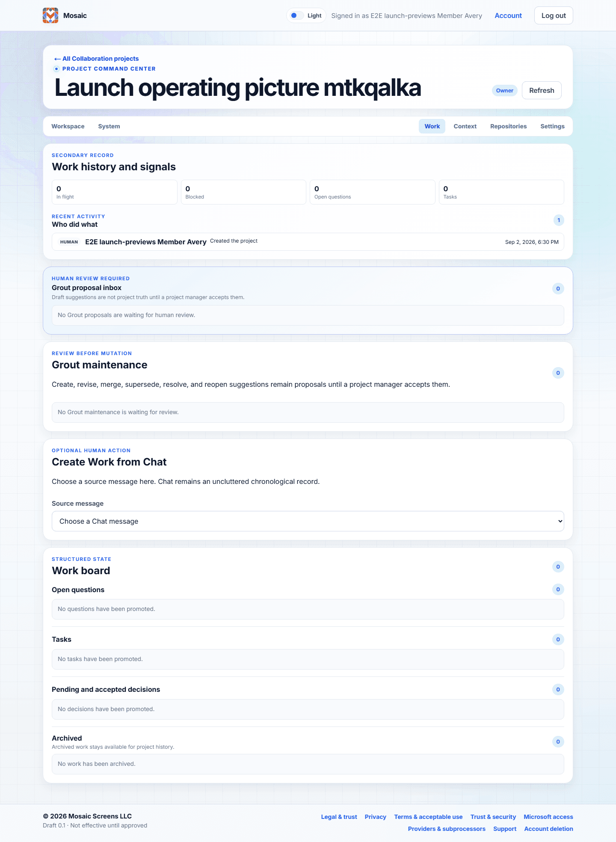616x842 pixels.
Task: Refresh the project command center
Action: coord(542,90)
